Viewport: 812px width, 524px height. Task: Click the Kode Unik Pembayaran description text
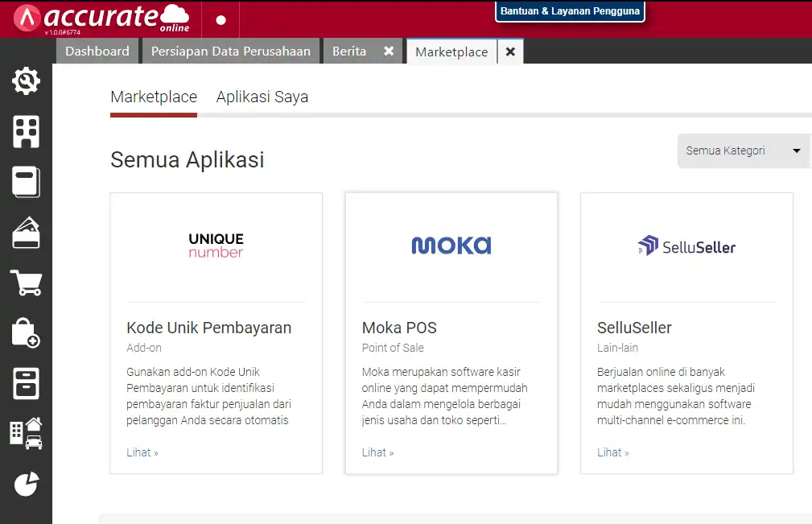coord(208,396)
